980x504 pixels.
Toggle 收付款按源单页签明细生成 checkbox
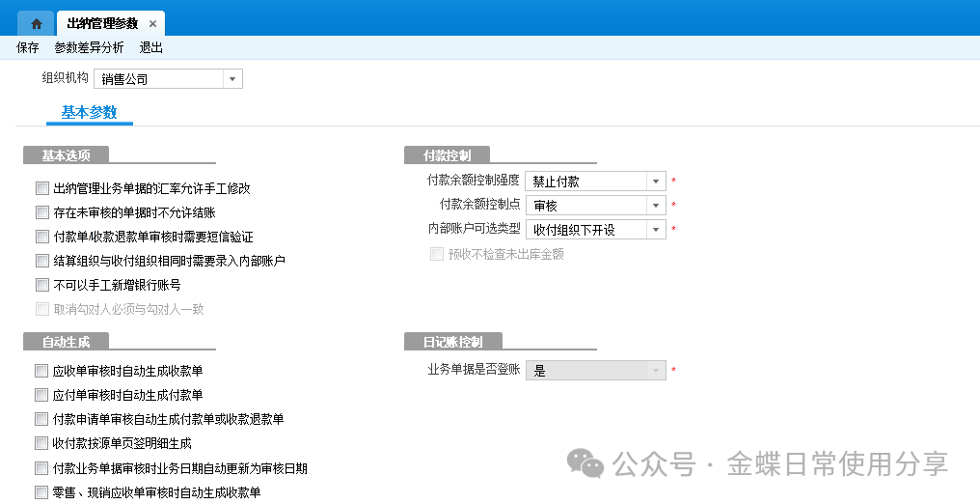coord(41,443)
